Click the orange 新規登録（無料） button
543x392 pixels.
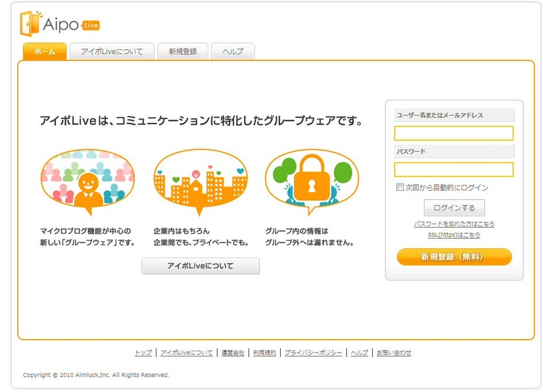(x=454, y=257)
